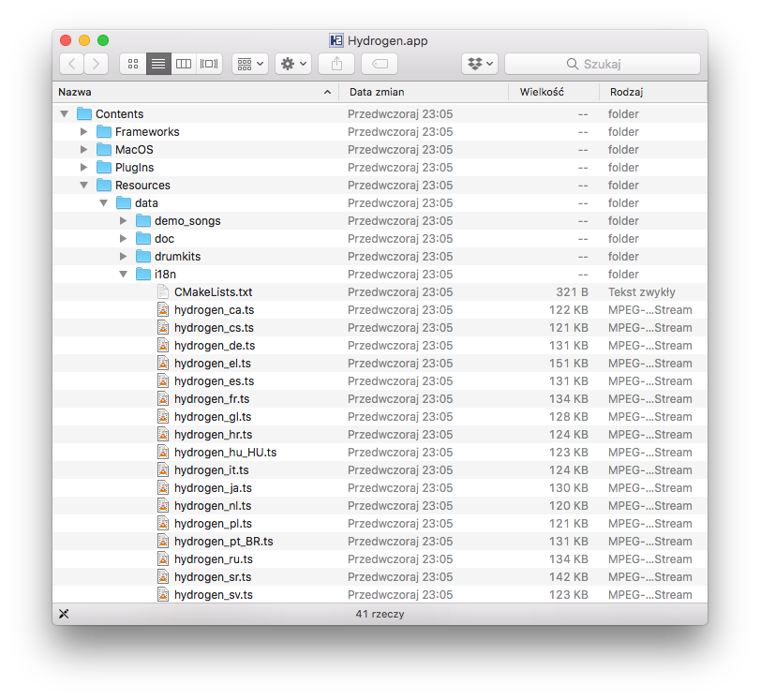
Task: Click the X icon in the status bar
Action: coord(64,614)
